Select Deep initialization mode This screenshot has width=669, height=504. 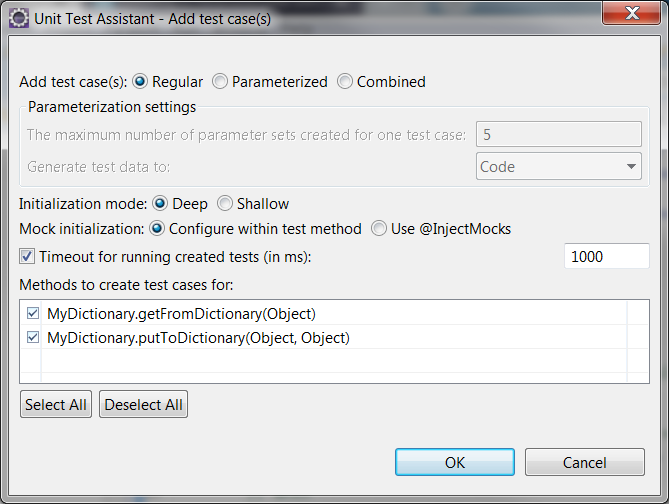pos(160,204)
